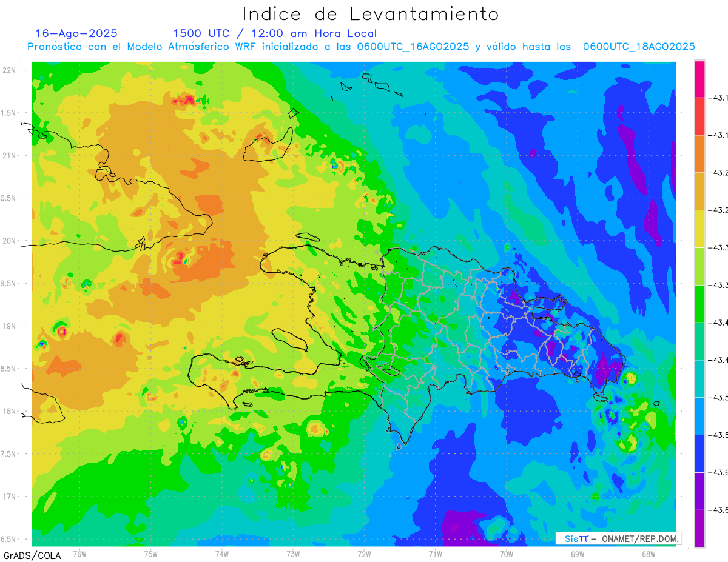Click the "74W" longitude label
This screenshot has width=728, height=562.
[x=221, y=554]
